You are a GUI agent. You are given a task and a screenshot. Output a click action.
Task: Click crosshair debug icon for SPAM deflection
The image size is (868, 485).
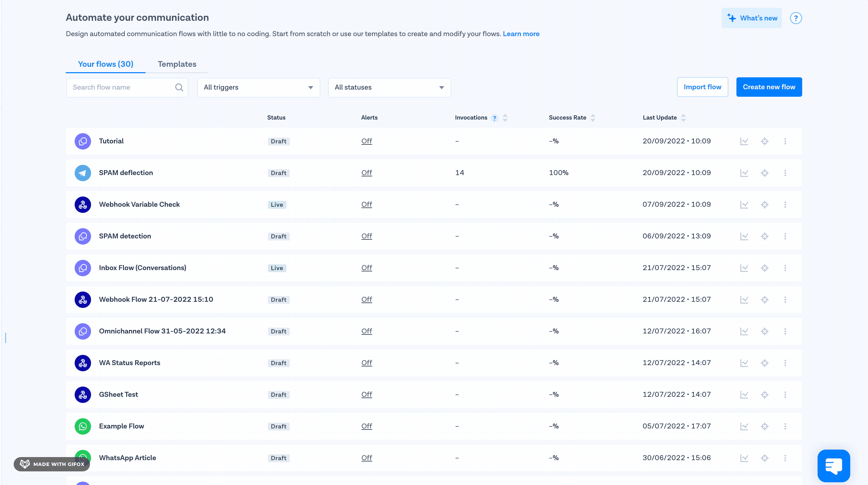(765, 173)
